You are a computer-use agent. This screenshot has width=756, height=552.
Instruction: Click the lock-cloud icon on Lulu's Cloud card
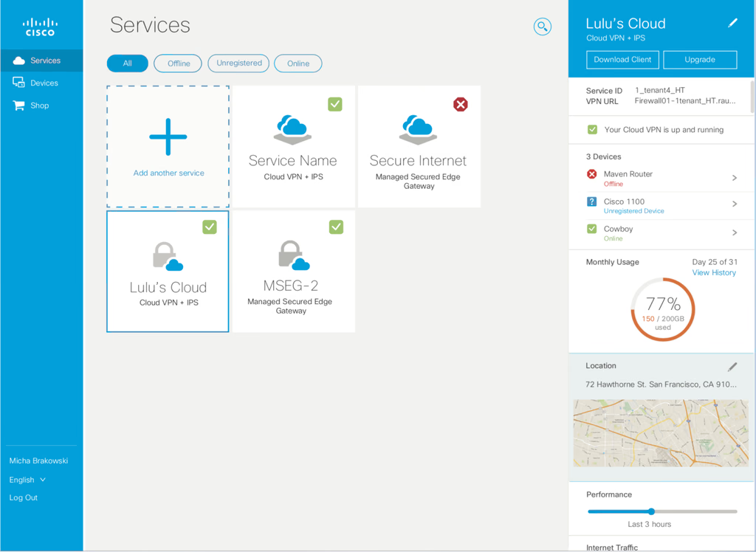point(168,256)
